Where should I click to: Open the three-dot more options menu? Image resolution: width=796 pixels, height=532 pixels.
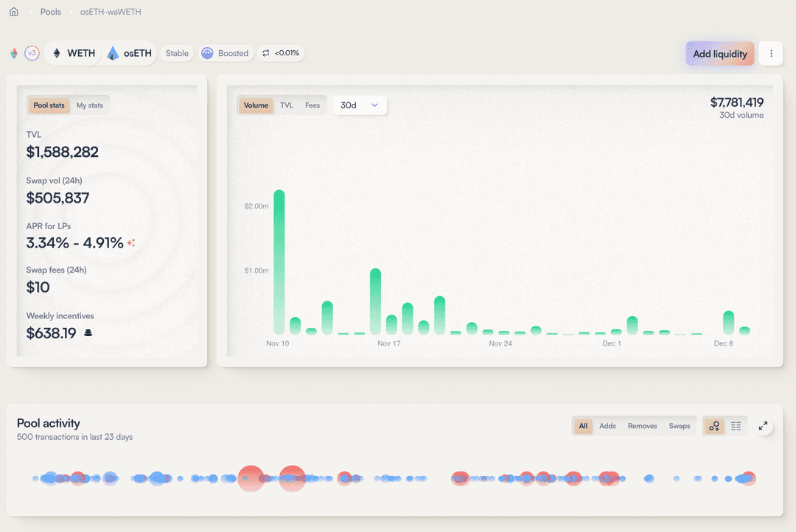click(771, 54)
